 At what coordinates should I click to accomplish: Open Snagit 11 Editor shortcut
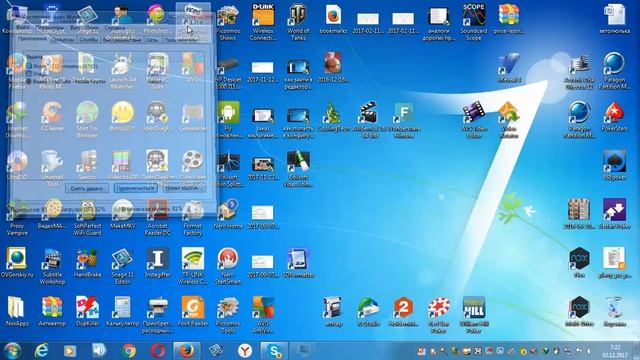pos(122,266)
